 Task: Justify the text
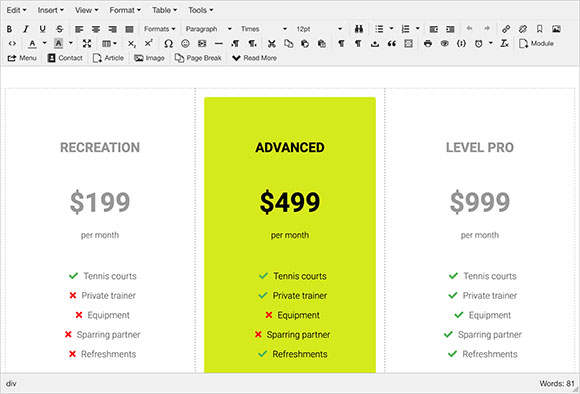tap(129, 29)
